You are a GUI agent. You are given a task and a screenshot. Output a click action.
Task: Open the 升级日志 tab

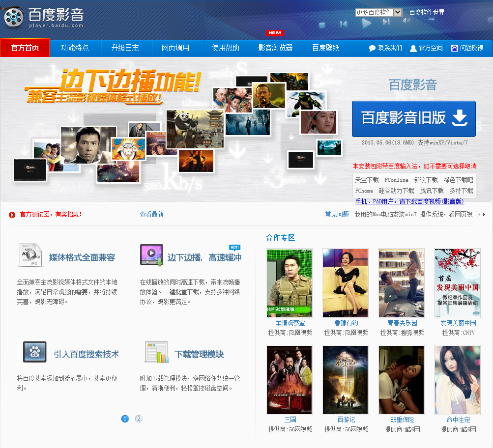[x=125, y=48]
